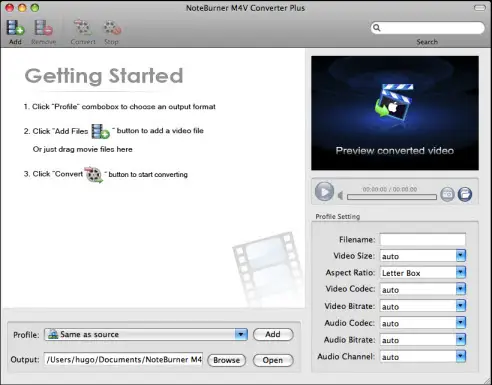Viewport: 492px width, 385px height.
Task: Click the Add files toolbar icon
Action: pyautogui.click(x=15, y=28)
